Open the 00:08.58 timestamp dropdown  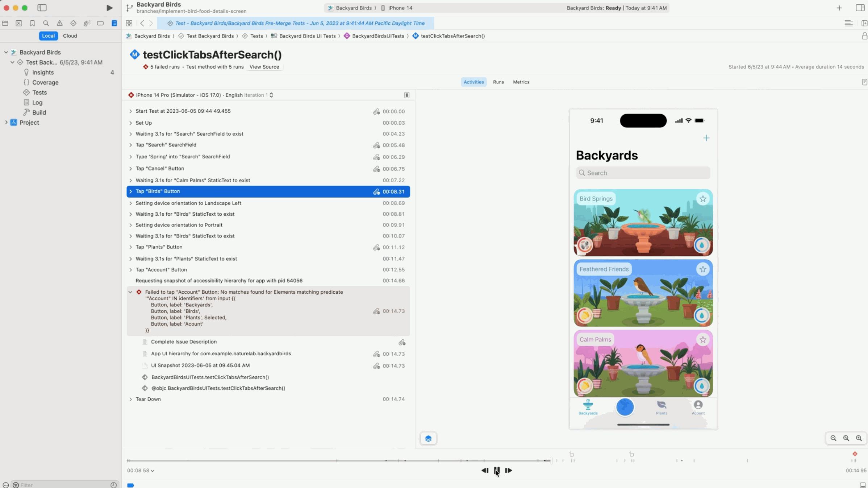pyautogui.click(x=151, y=470)
